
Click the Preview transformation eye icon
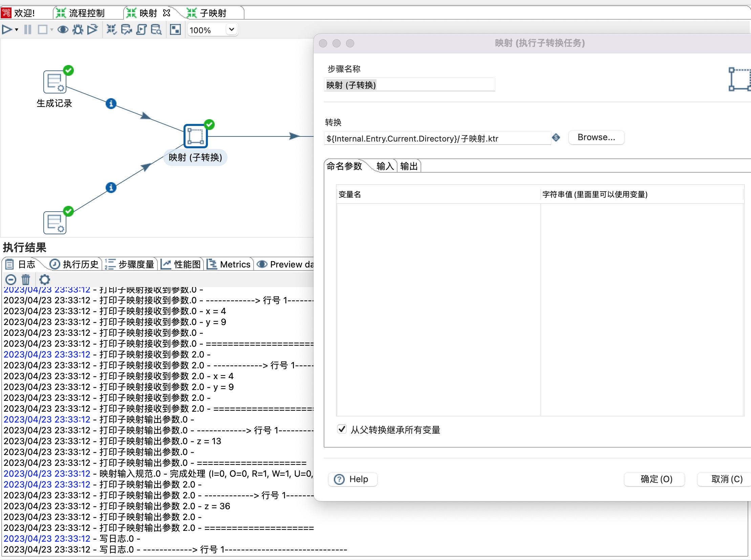[x=63, y=30]
